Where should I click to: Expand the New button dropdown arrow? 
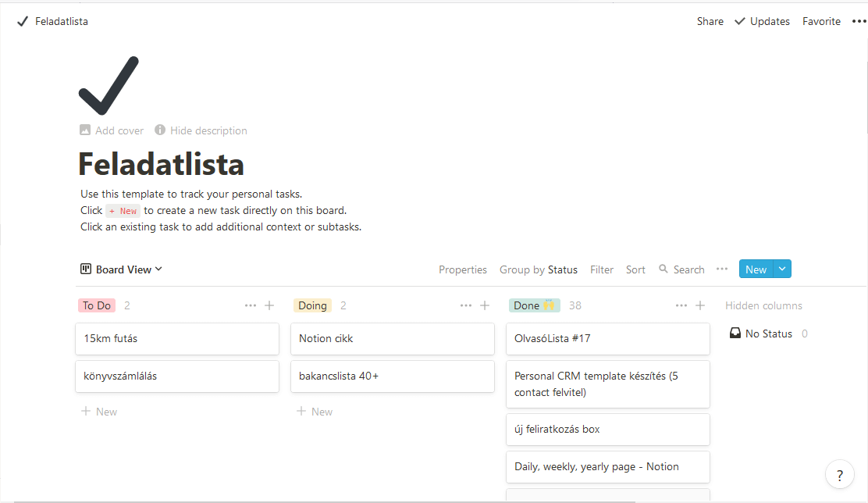point(782,269)
